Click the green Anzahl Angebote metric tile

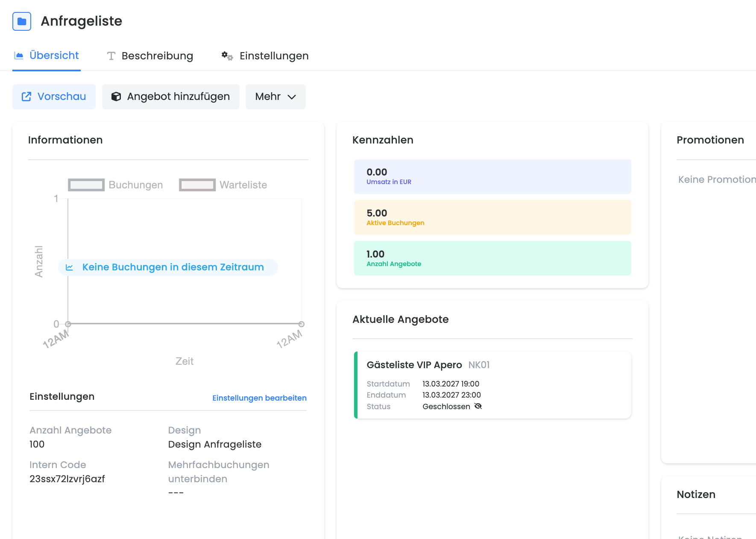pyautogui.click(x=492, y=258)
